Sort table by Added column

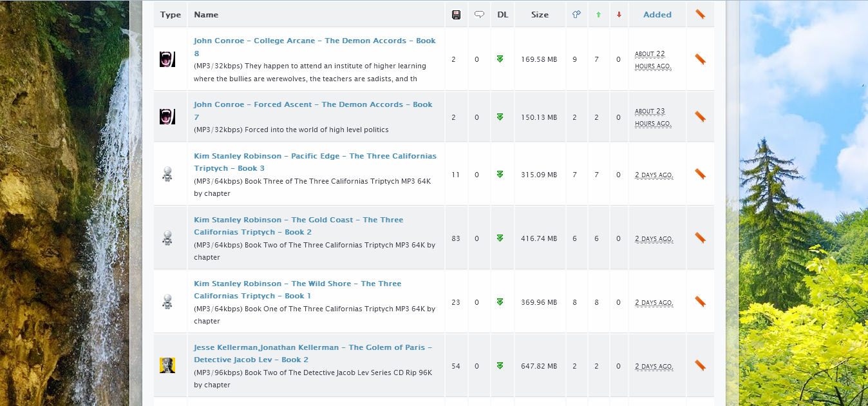657,14
